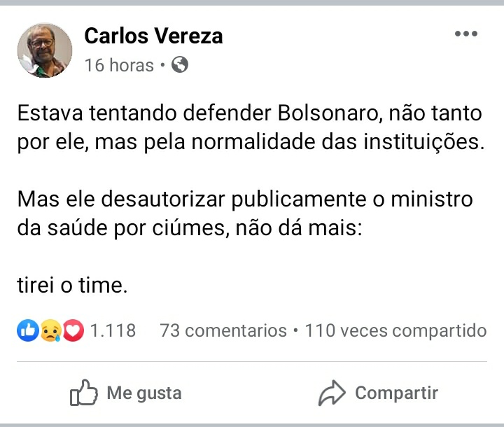Click the paragraph starting "Estava tentando defender"
Screen dimensions: 504x427
pyautogui.click(x=251, y=127)
